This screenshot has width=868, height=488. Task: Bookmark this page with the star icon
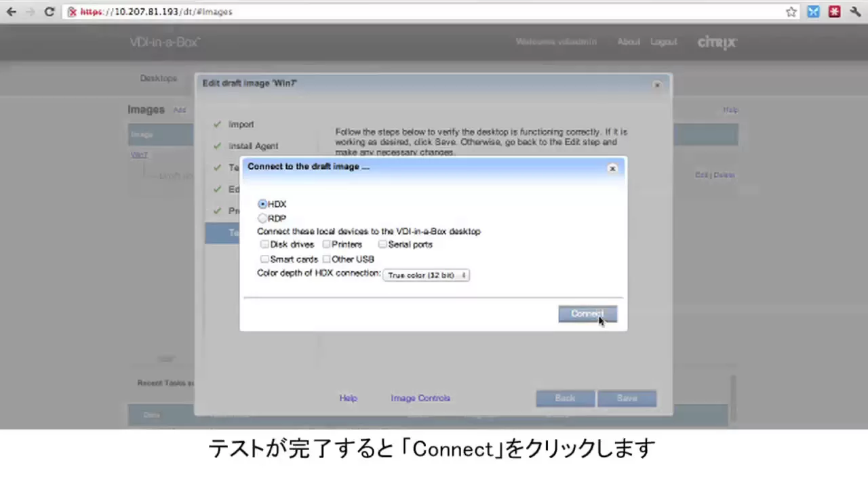click(x=791, y=12)
